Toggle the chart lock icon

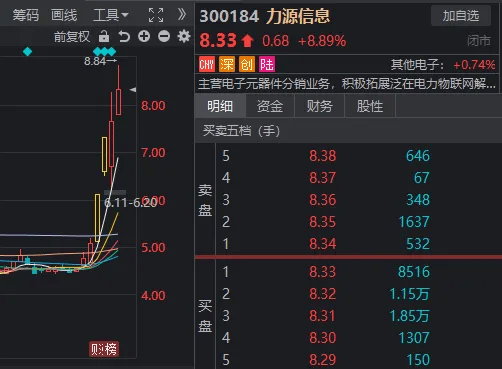pyautogui.click(x=104, y=36)
